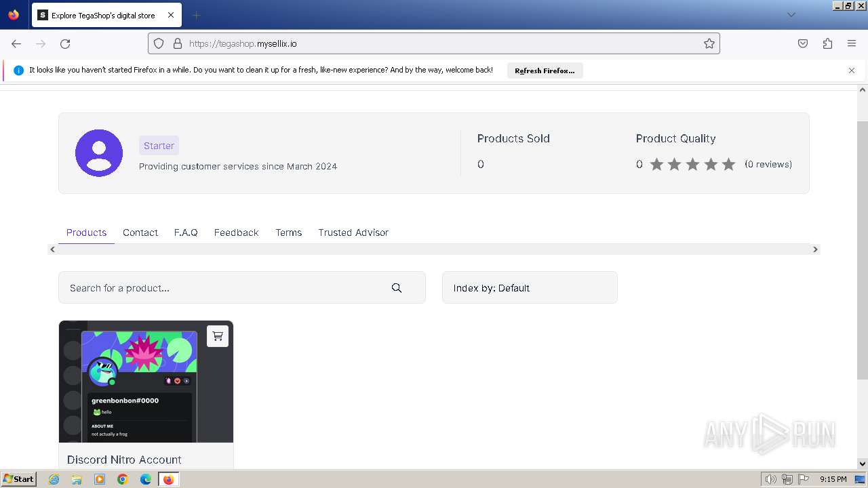Click the scrollbar down arrow
Image resolution: width=868 pixels, height=488 pixels.
click(x=863, y=464)
